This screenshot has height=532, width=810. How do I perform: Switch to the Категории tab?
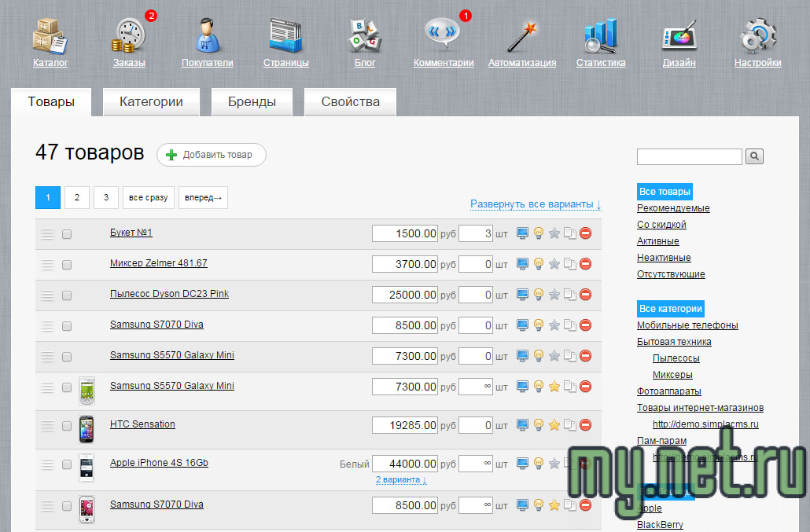[x=151, y=102]
